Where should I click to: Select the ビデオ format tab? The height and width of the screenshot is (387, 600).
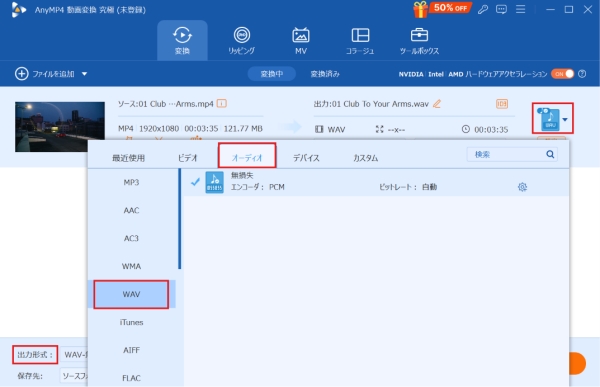click(188, 158)
